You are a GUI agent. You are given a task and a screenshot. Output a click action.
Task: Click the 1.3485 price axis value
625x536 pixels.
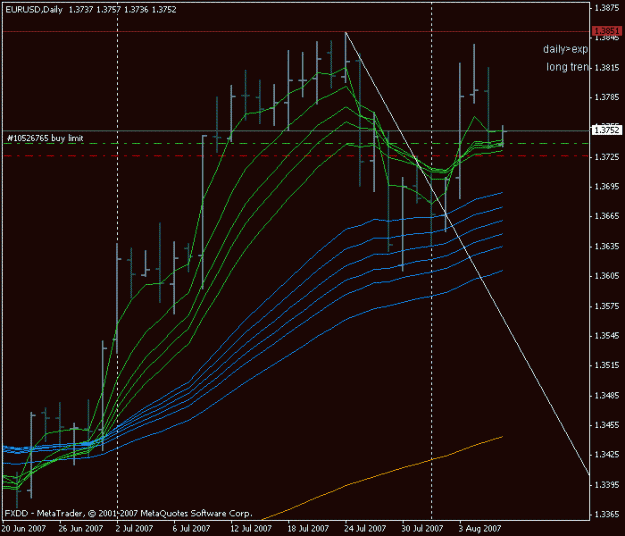tap(607, 395)
